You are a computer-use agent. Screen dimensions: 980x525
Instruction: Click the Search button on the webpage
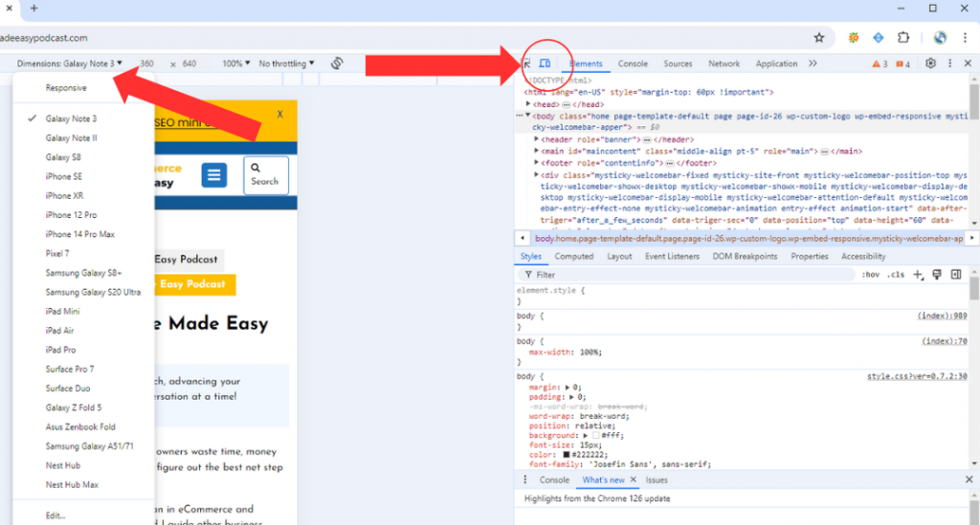click(266, 175)
